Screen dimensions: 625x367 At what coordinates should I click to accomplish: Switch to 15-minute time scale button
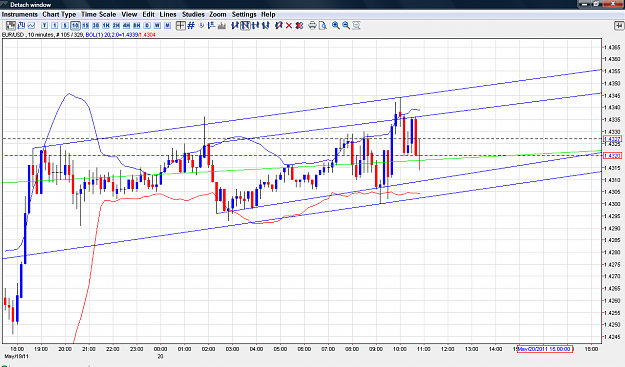tap(85, 26)
